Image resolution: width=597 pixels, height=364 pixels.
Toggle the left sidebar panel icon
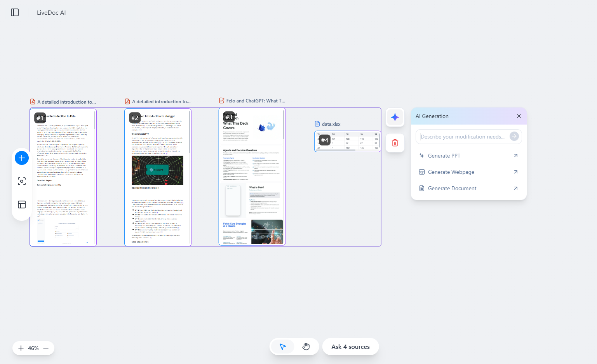(x=15, y=12)
